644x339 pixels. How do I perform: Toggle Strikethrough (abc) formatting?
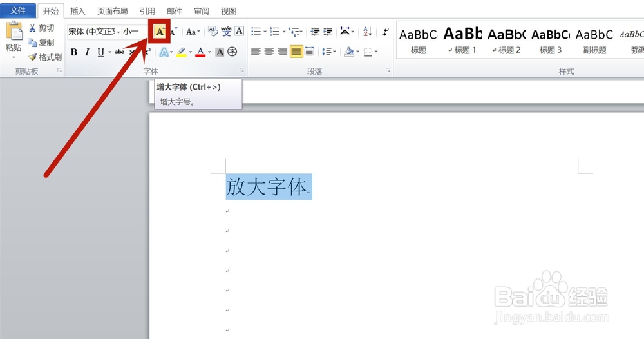coord(120,52)
